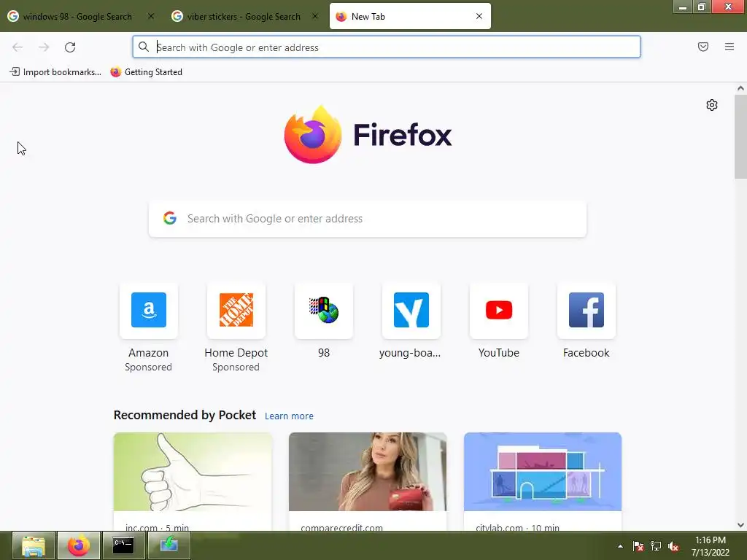
Task: Focus the top address bar field
Action: tap(387, 47)
